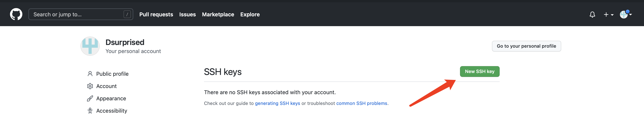Select Explore in the header navigation

tap(250, 14)
